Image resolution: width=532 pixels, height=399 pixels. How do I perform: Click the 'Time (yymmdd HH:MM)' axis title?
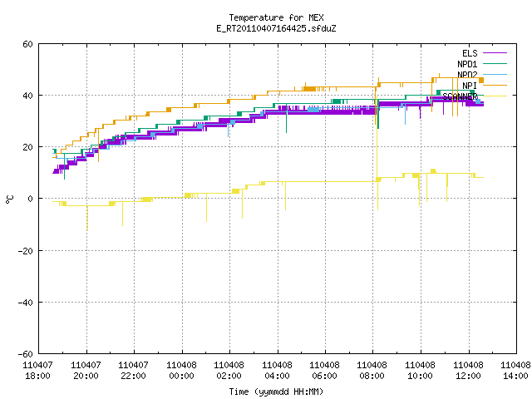[276, 392]
